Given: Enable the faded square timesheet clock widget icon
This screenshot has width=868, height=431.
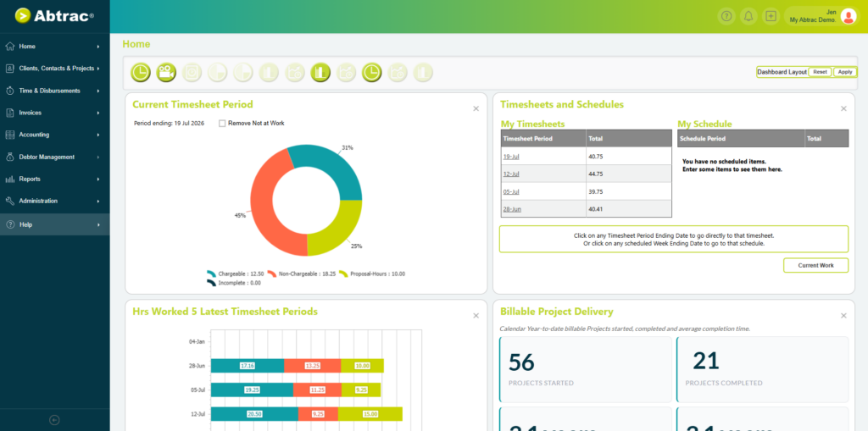Looking at the screenshot, I should [192, 73].
